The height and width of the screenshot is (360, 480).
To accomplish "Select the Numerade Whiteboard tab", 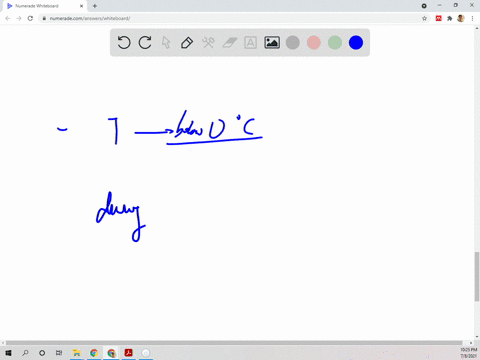I will [43, 6].
